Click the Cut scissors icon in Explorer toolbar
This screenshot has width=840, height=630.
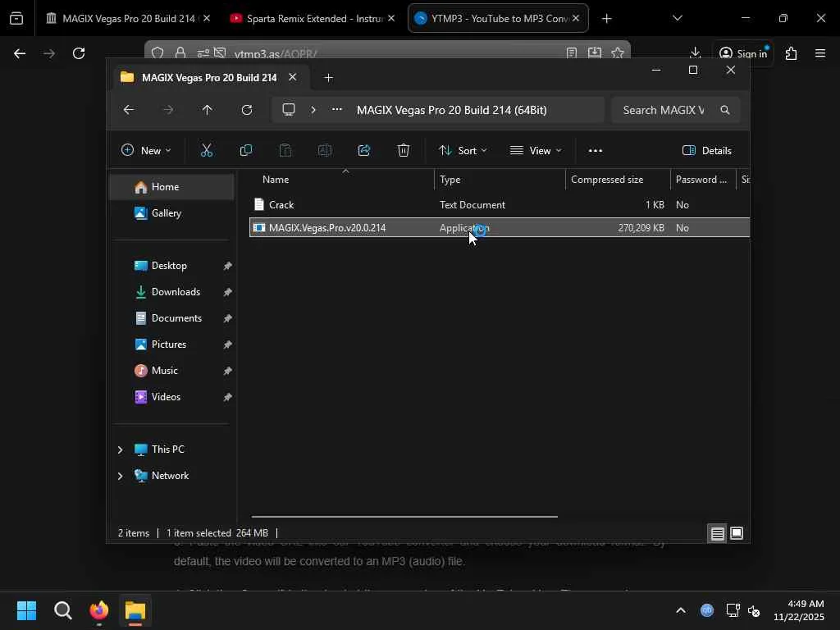click(206, 151)
